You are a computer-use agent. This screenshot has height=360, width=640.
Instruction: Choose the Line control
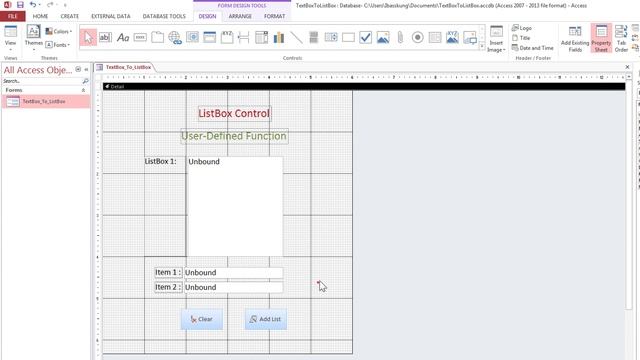296,38
